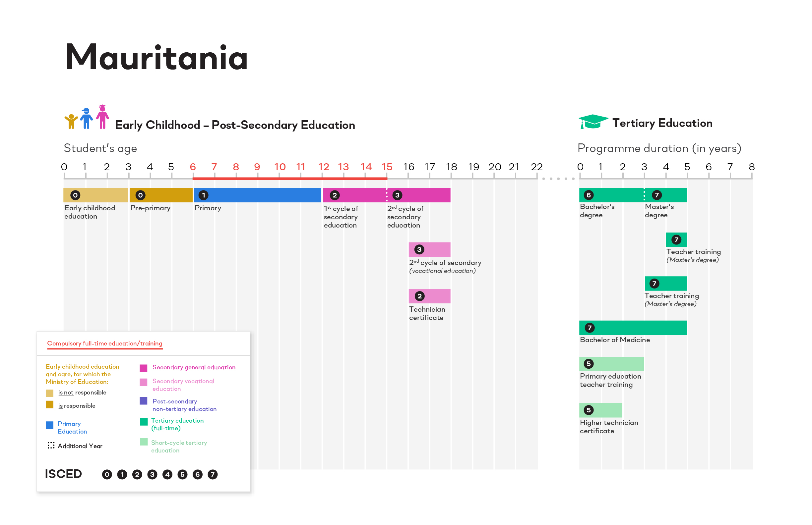Click Post-secondary non-tertiary legend swatch
812x525 pixels.
[144, 401]
